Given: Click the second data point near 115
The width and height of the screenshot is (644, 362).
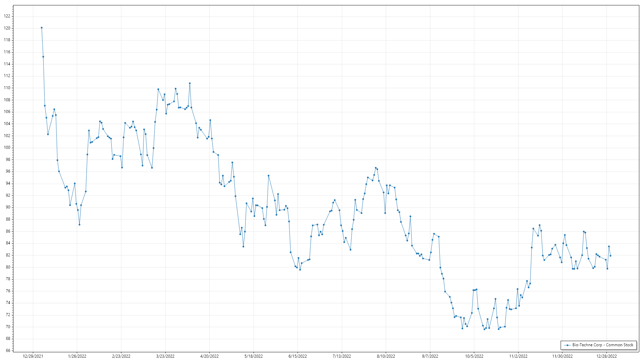Looking at the screenshot, I should coord(43,57).
